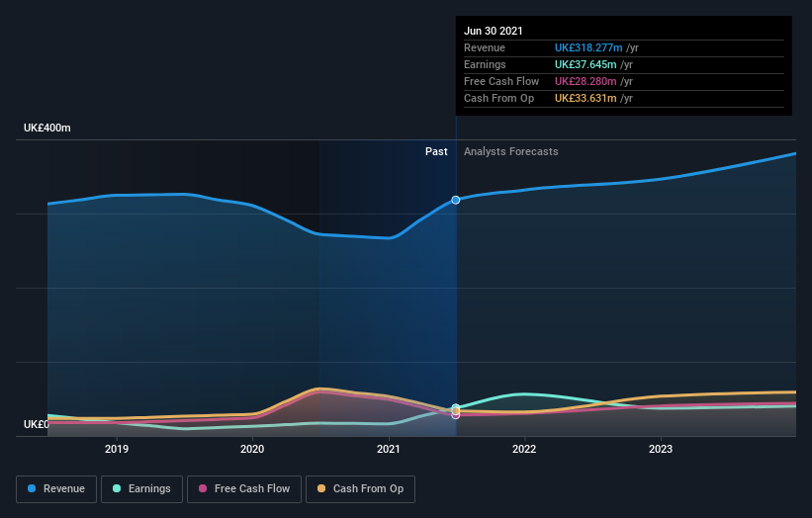Toggle the Cash From Op legend button
The image size is (812, 518).
360,489
